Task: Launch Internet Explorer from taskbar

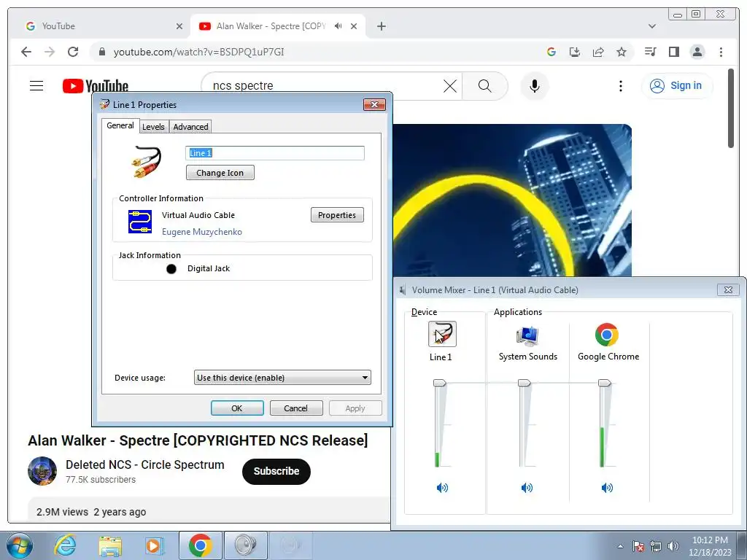Action: click(65, 545)
